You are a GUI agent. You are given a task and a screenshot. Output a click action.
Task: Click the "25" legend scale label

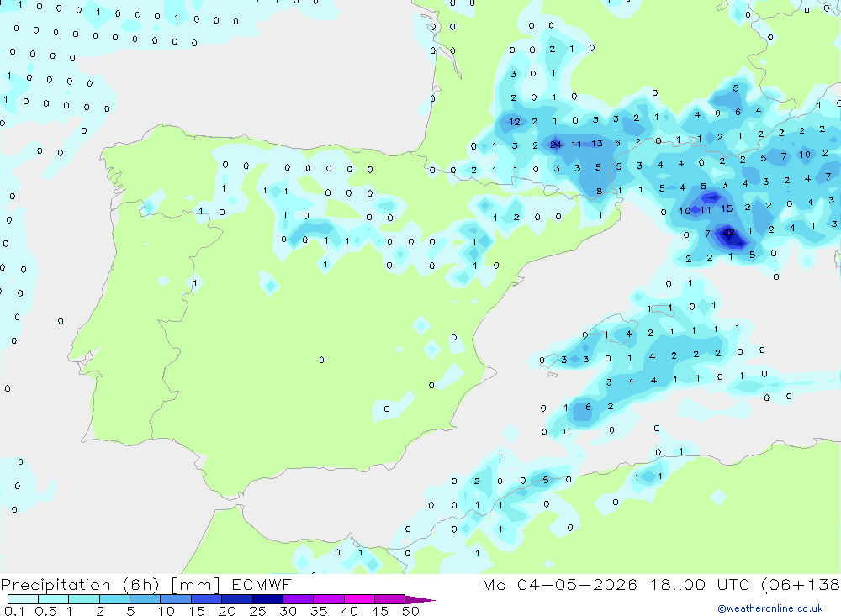[x=257, y=611]
